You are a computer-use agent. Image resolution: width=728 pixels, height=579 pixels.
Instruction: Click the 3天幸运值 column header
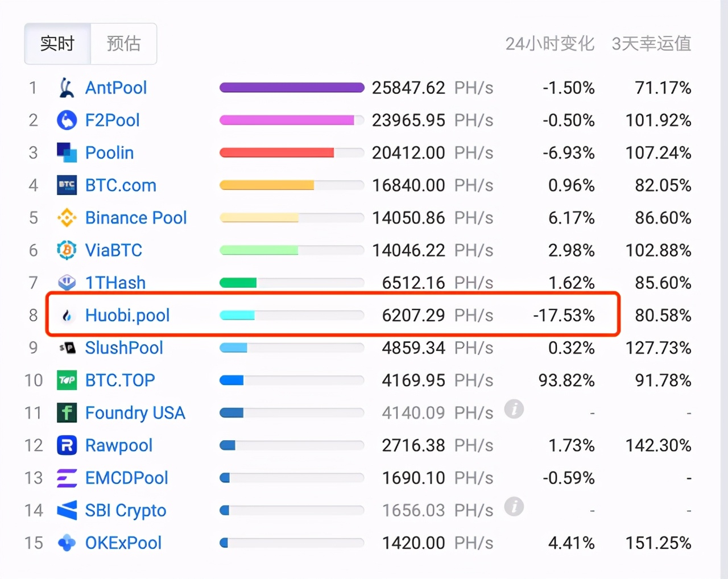651,44
